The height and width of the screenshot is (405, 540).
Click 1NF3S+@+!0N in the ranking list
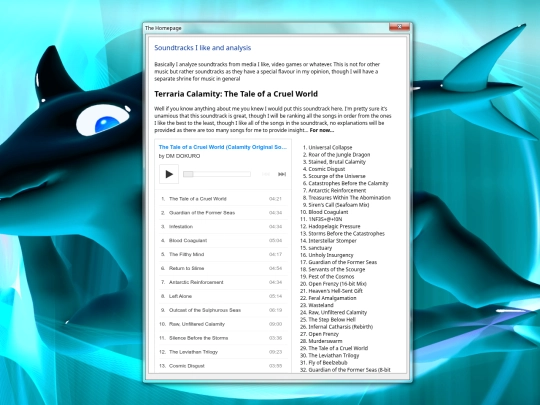coord(325,219)
